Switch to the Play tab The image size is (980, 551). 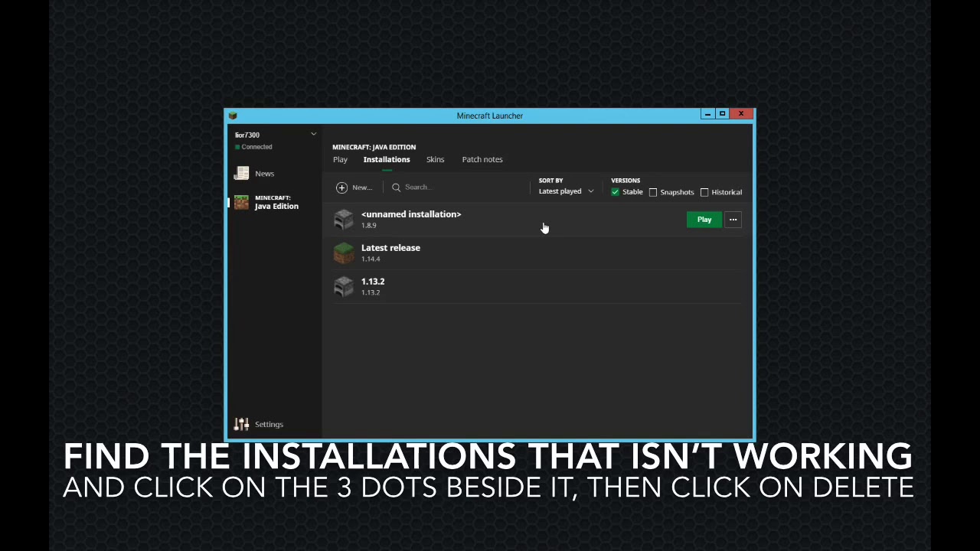tap(340, 159)
